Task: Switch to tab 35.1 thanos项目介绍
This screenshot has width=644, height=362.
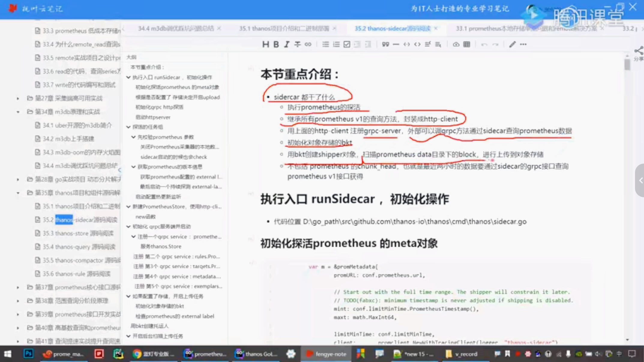Action: (284, 29)
